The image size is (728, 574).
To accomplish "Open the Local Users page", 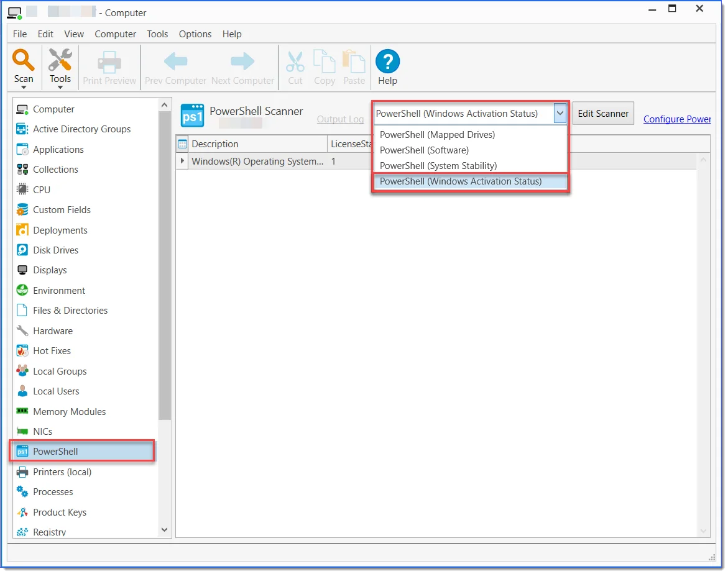I will click(56, 391).
